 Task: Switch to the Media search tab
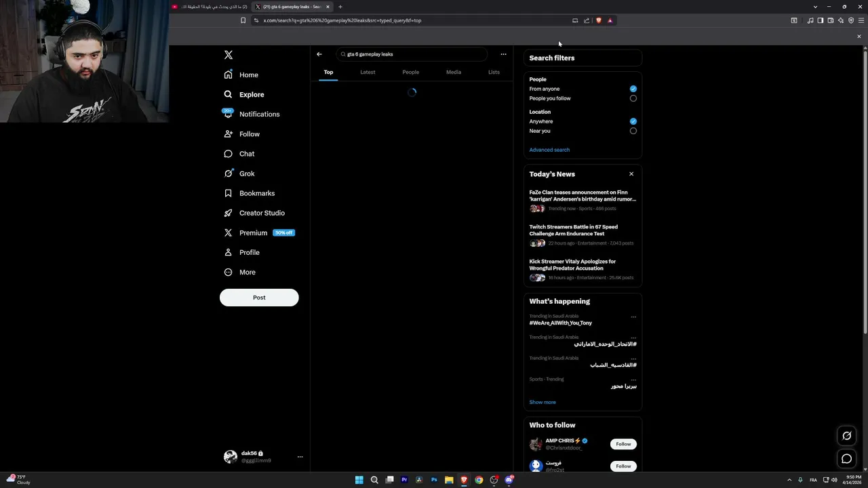(x=454, y=72)
